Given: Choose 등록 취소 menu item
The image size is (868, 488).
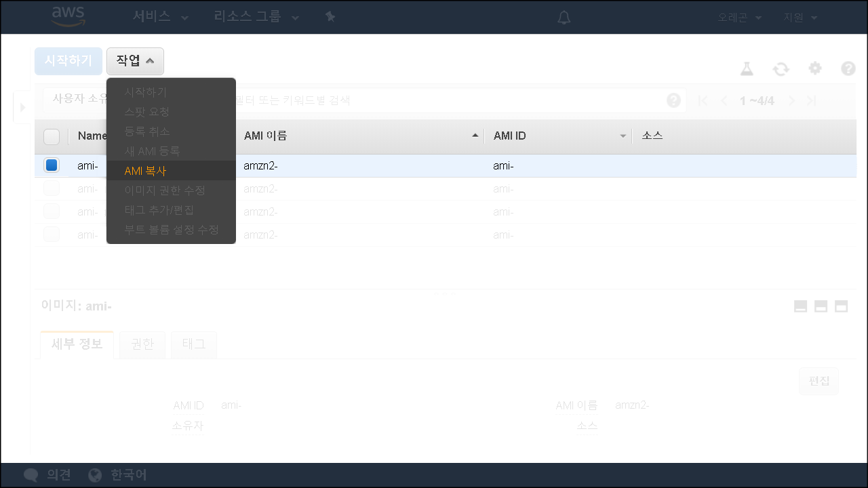Looking at the screenshot, I should [x=171, y=131].
